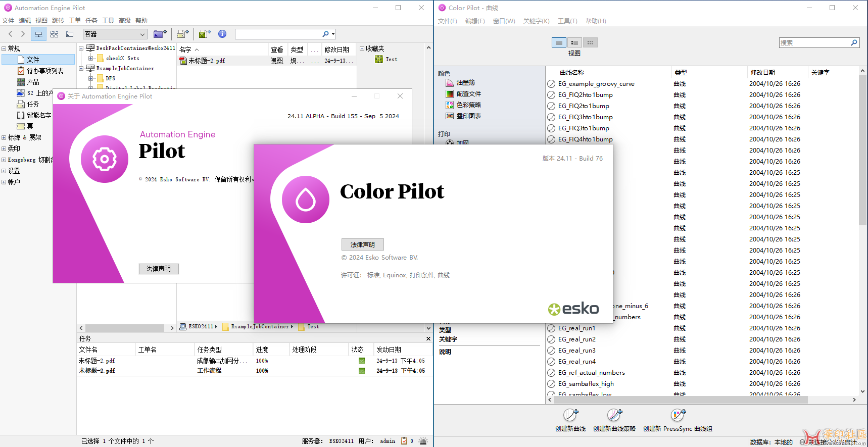Expand the checkX Sets folder
This screenshot has width=868, height=447.
click(x=91, y=58)
